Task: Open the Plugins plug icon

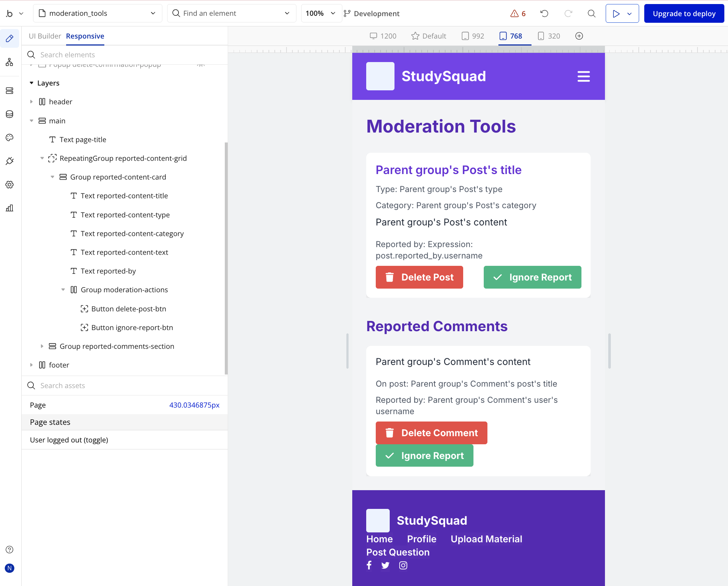Action: click(x=10, y=161)
